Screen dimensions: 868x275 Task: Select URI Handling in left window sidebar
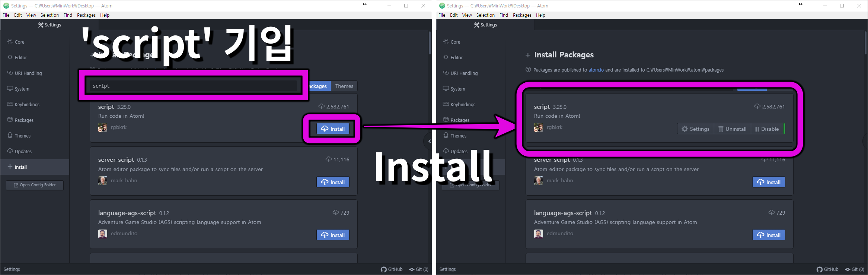click(x=24, y=73)
